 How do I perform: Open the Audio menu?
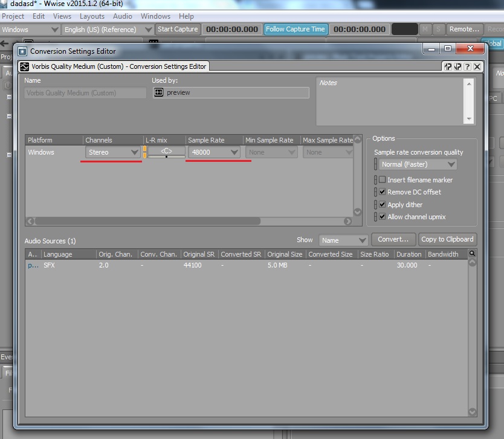click(x=123, y=16)
